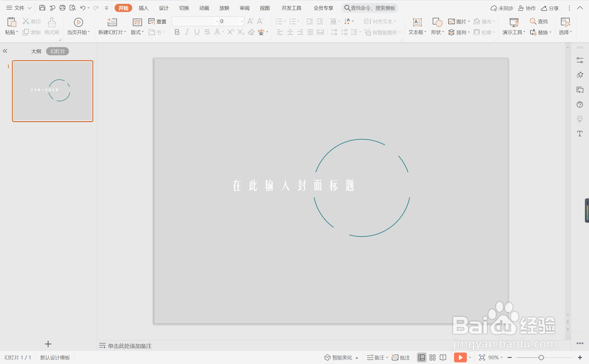Click the Undo arrow icon

[x=83, y=8]
